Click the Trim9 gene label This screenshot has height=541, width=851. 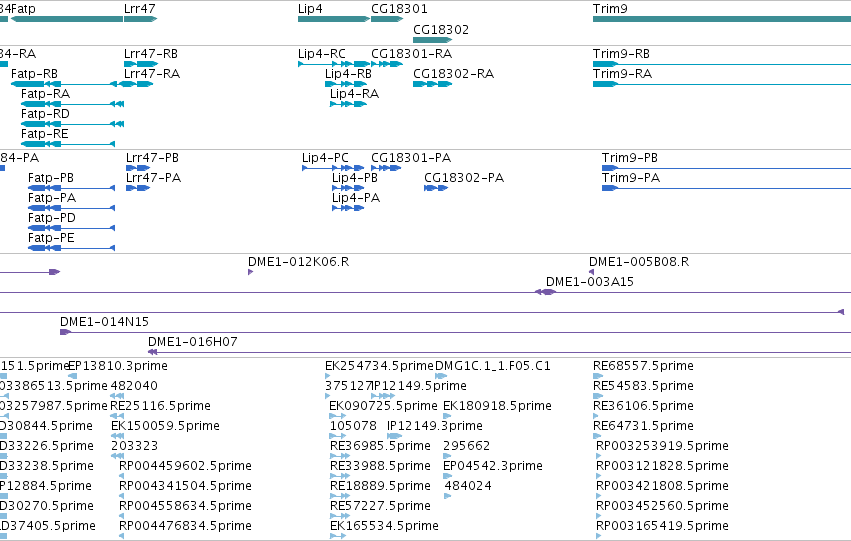point(610,9)
